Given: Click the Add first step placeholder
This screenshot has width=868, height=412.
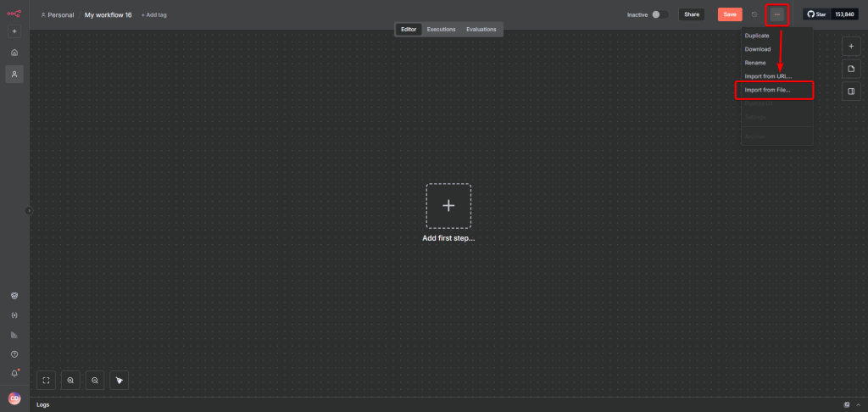Looking at the screenshot, I should pyautogui.click(x=448, y=206).
